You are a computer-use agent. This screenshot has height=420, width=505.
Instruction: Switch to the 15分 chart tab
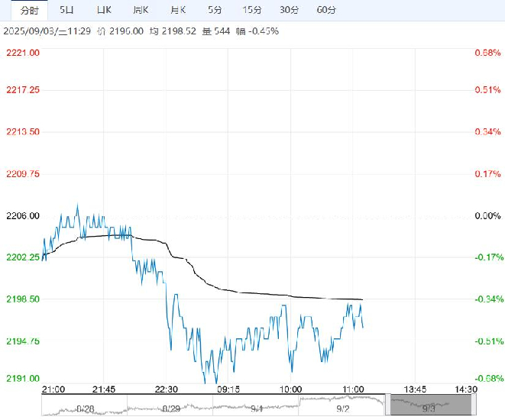252,10
